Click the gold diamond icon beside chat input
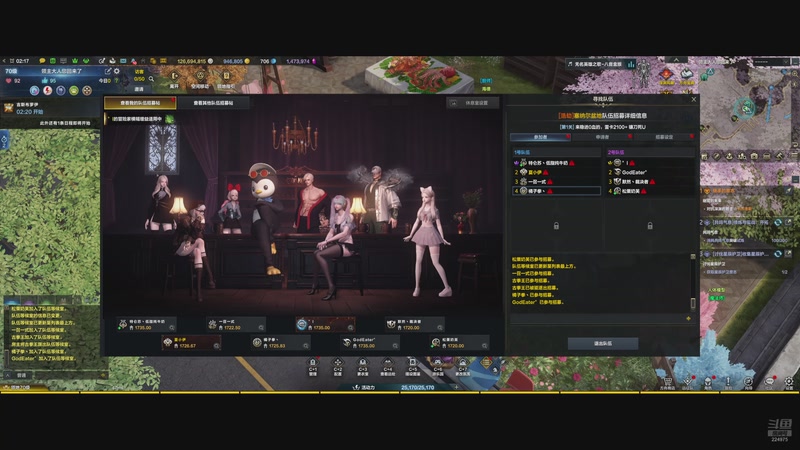 [688, 318]
